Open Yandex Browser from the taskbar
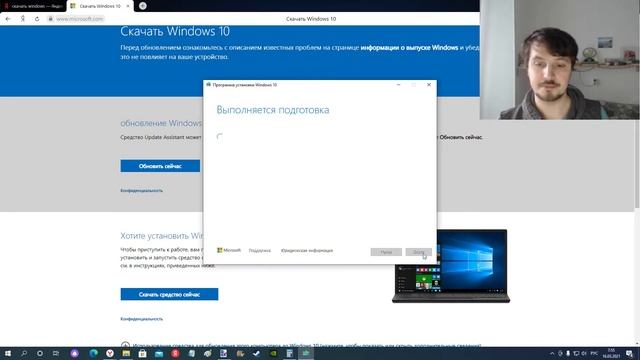The width and height of the screenshot is (640, 360). [x=110, y=353]
